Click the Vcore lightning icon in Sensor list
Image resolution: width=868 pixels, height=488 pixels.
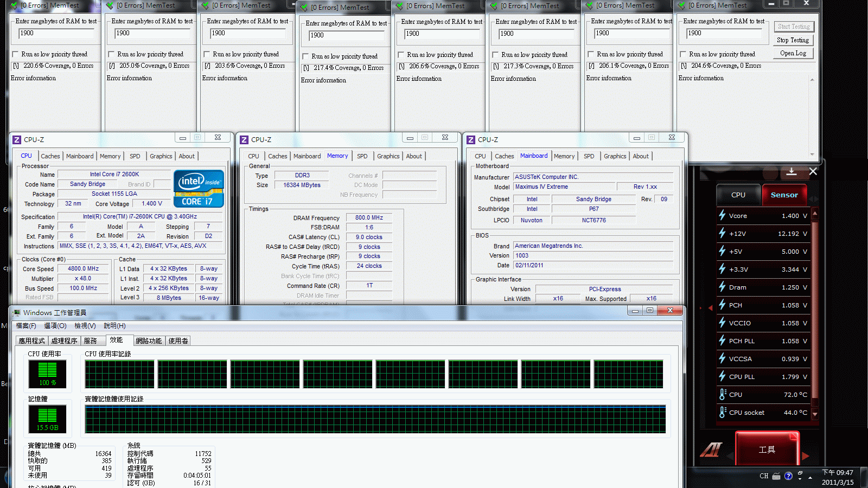722,215
